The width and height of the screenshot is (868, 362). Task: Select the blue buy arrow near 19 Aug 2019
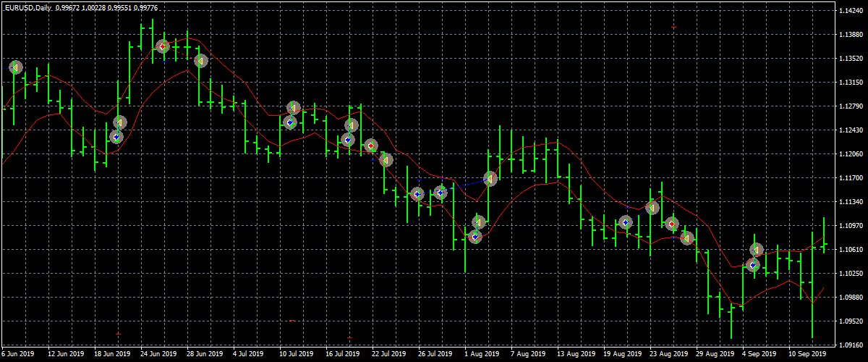626,222
